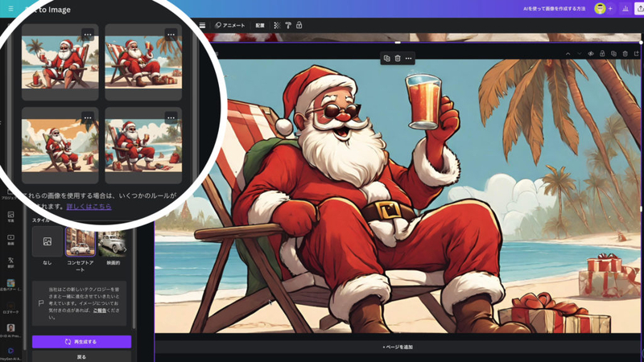This screenshot has height=362, width=644.
Task: Select the copy style paint roller
Action: click(288, 26)
